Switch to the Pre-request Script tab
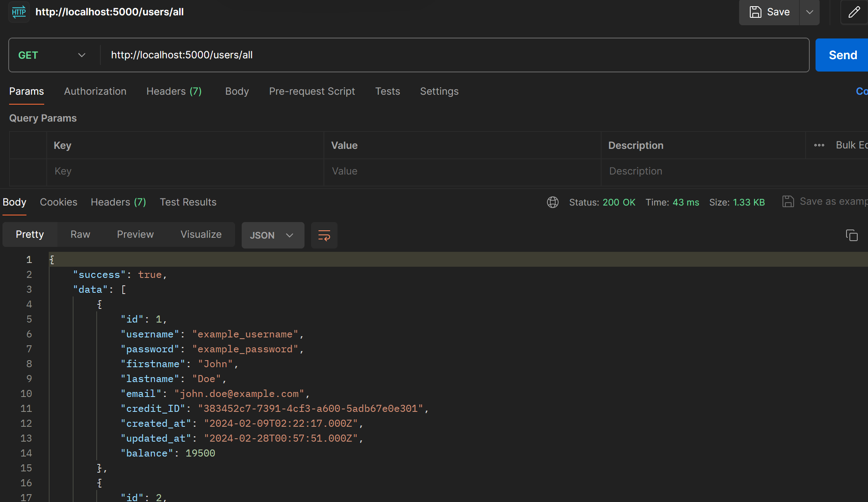The image size is (868, 502). tap(312, 91)
